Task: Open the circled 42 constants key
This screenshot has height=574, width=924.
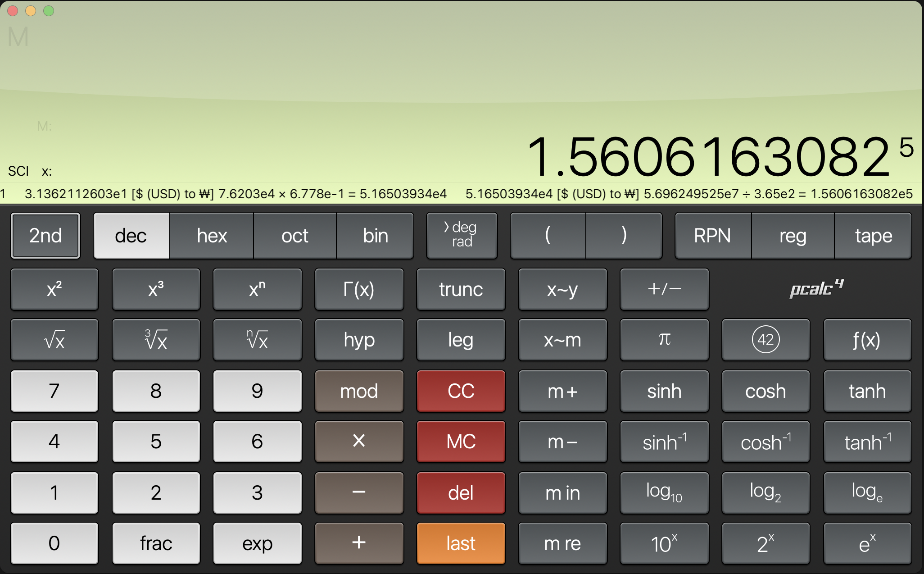Action: [765, 340]
